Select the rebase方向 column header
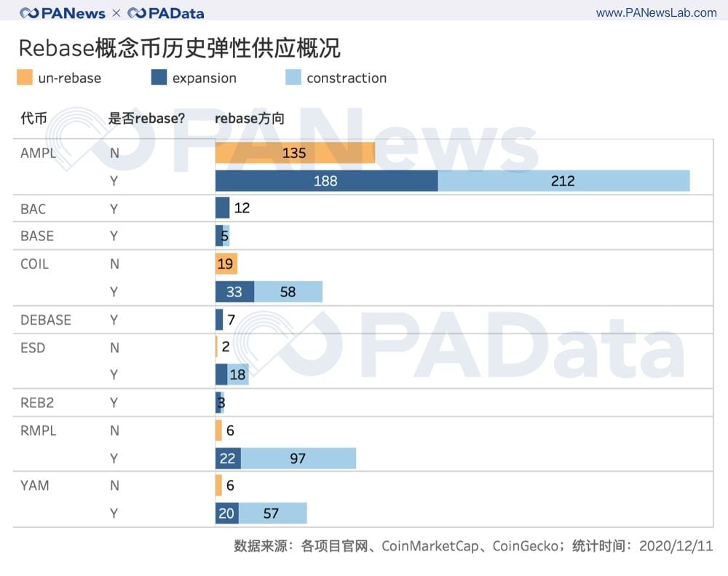This screenshot has height=576, width=728. [249, 119]
